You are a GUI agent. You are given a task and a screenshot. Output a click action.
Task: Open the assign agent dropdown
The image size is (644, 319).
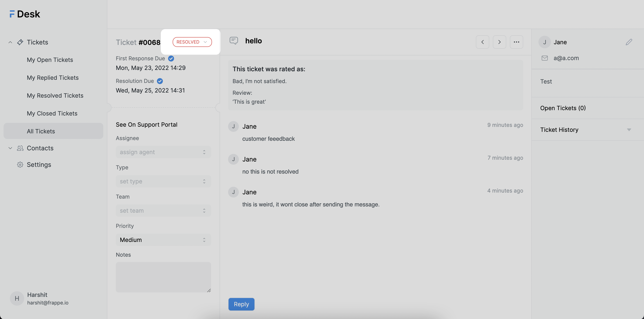click(x=163, y=152)
